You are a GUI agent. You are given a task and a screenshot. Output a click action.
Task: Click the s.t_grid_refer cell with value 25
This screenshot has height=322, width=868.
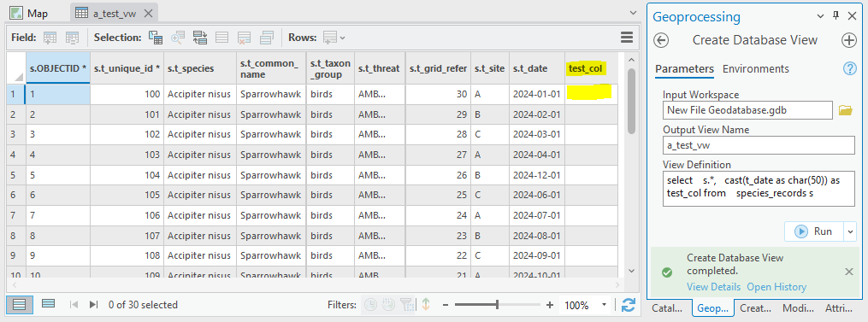click(439, 196)
